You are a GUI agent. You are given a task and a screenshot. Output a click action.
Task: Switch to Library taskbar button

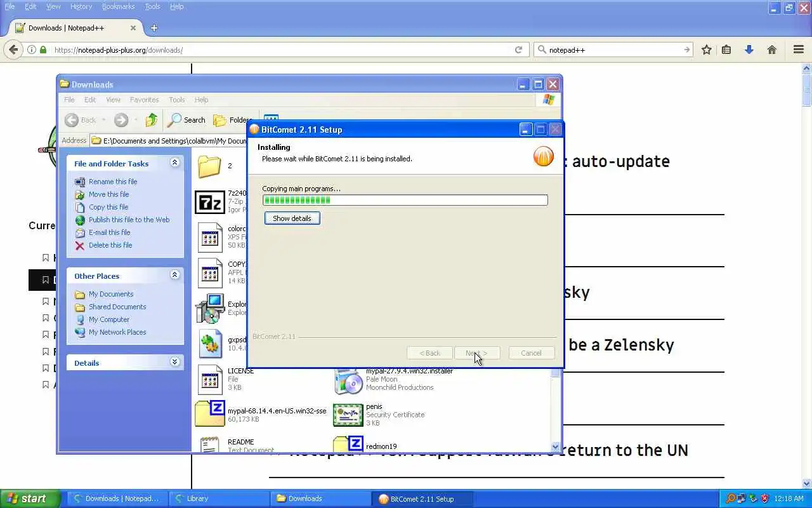(219, 498)
